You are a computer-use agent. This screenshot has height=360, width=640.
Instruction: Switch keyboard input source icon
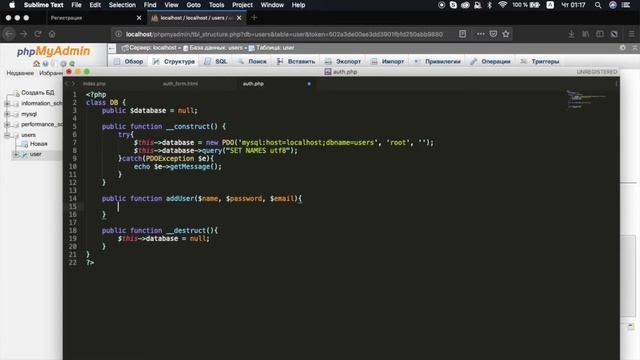(x=550, y=5)
